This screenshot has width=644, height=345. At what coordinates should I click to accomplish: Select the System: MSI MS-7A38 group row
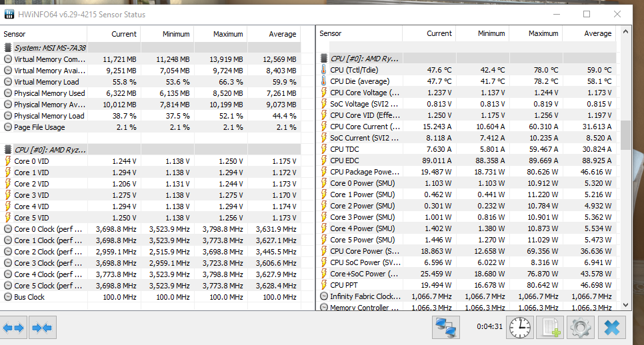tap(150, 47)
